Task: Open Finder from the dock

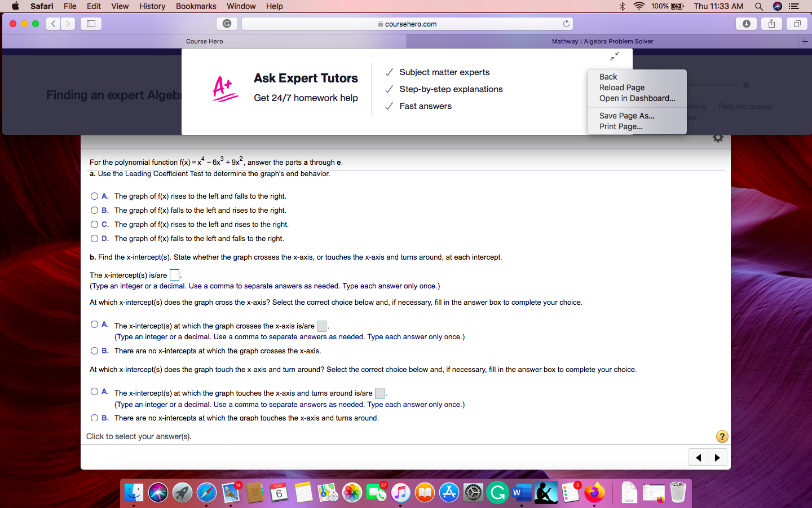Action: tap(134, 493)
